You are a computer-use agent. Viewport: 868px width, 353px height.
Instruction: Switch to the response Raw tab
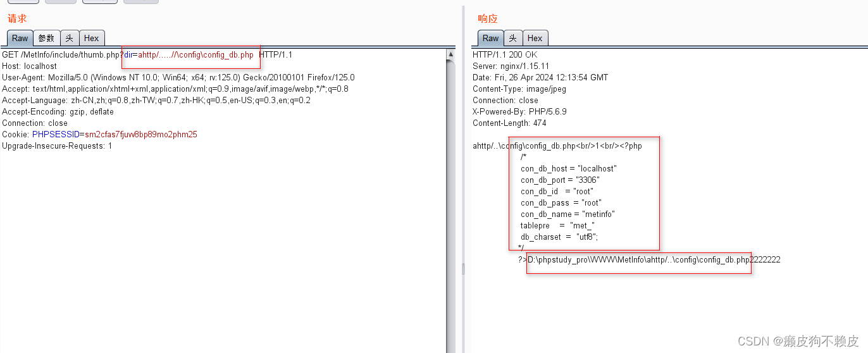pos(490,38)
